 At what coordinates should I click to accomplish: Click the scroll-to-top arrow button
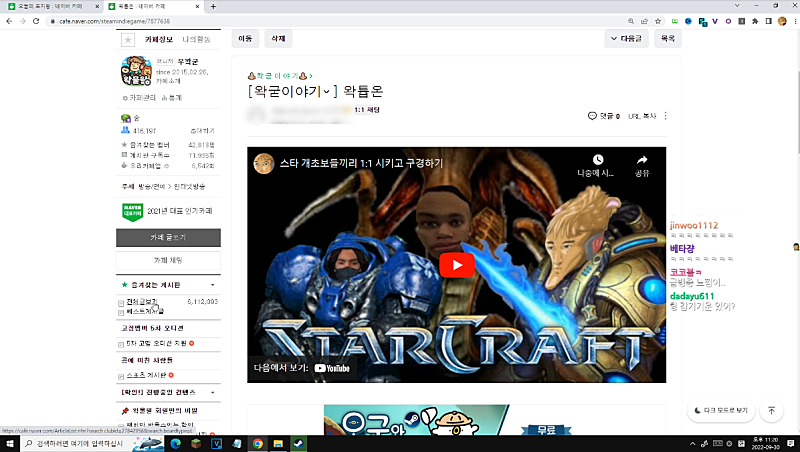771,411
